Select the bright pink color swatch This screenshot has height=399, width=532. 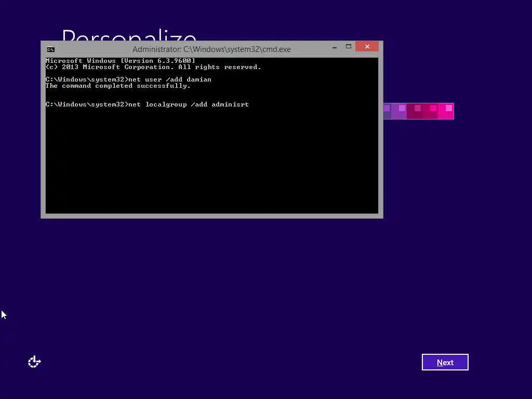446,111
